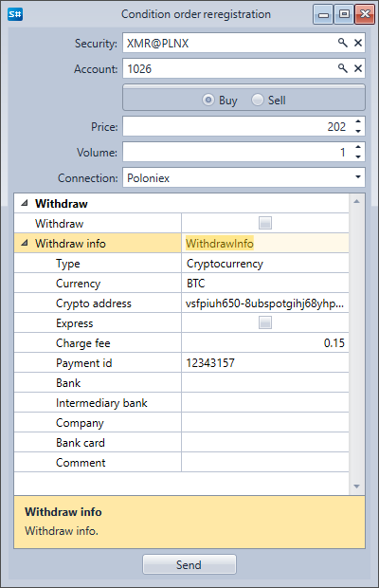
Task: Enable the Withdraw checkbox
Action: (265, 223)
